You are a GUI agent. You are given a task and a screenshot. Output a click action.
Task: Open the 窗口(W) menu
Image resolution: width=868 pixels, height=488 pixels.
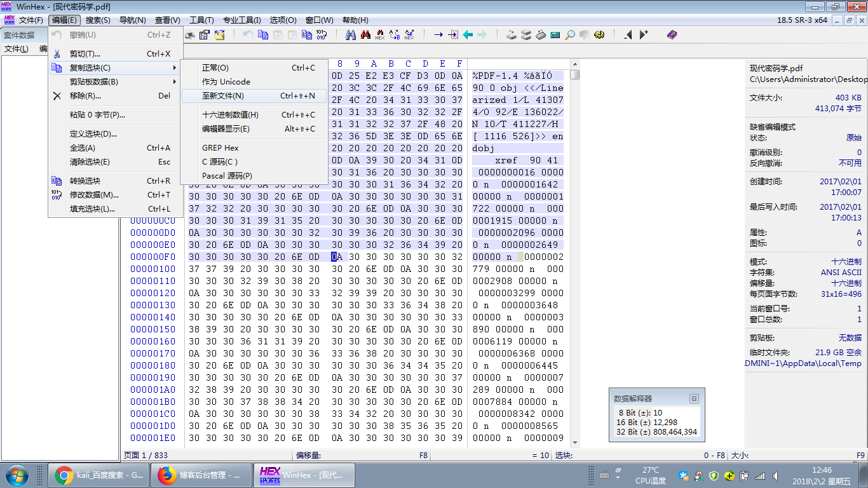pos(319,20)
